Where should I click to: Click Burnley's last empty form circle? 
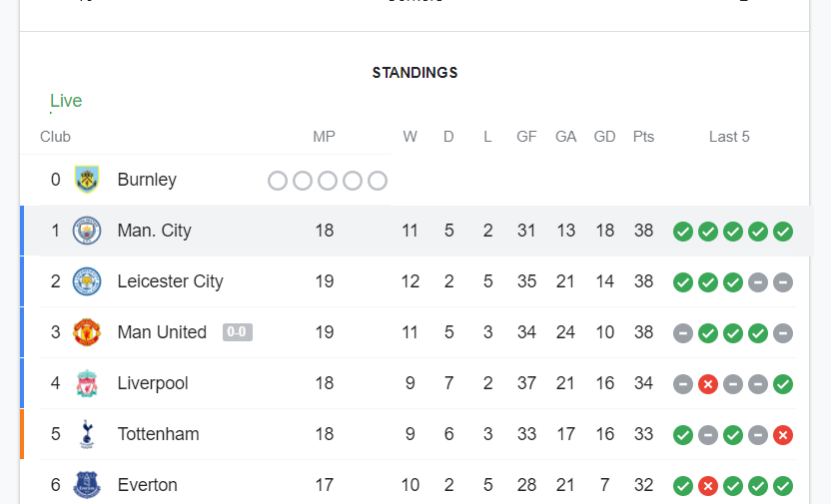[378, 181]
